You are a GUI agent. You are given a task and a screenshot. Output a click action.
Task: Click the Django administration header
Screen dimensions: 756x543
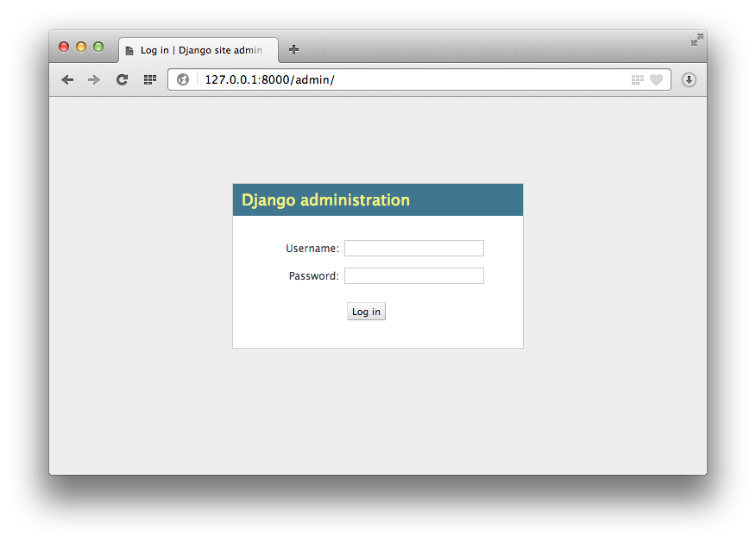pyautogui.click(x=325, y=200)
